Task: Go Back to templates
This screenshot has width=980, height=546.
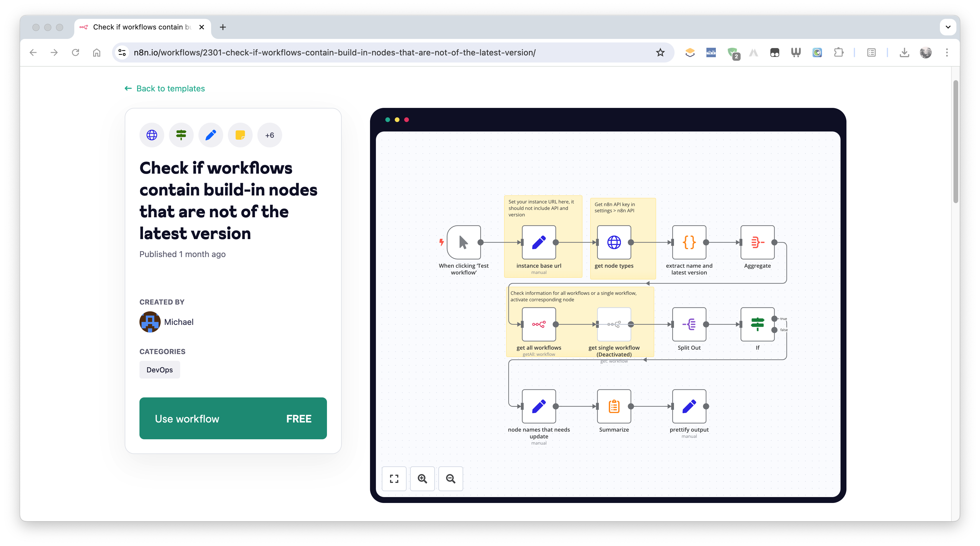Action: (x=165, y=88)
